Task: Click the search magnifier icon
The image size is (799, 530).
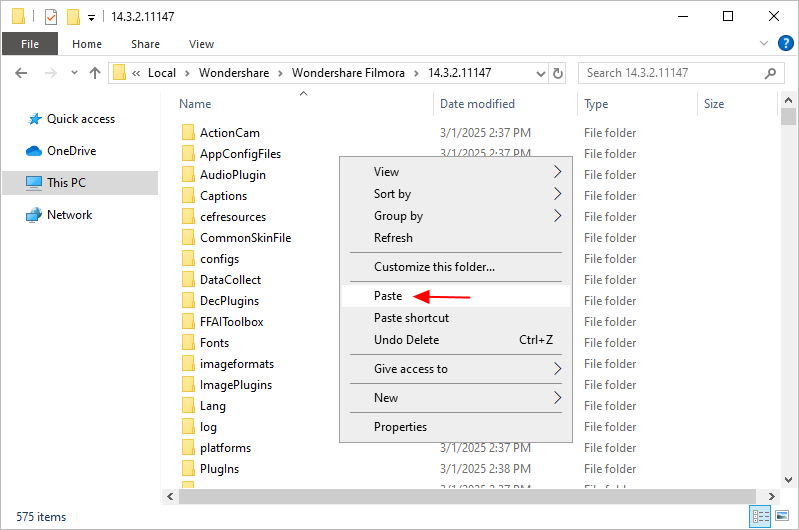Action: tap(770, 73)
